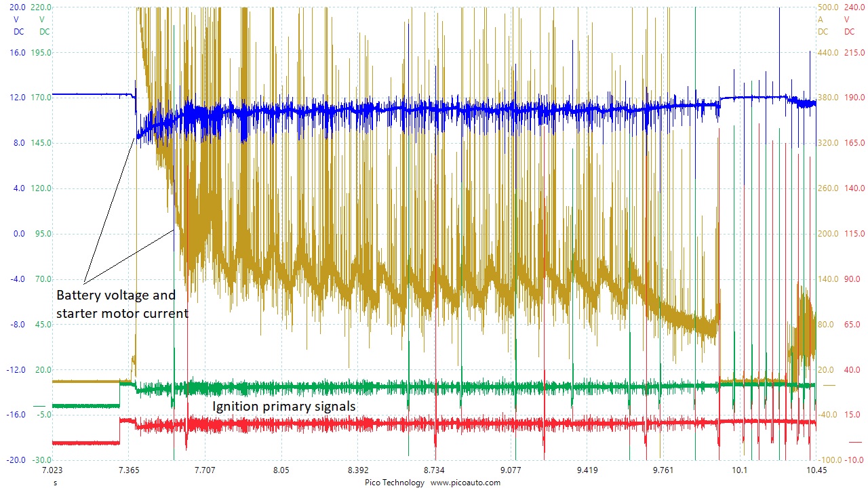Click the Pico Technology footer text
The image size is (868, 488).
(x=393, y=483)
